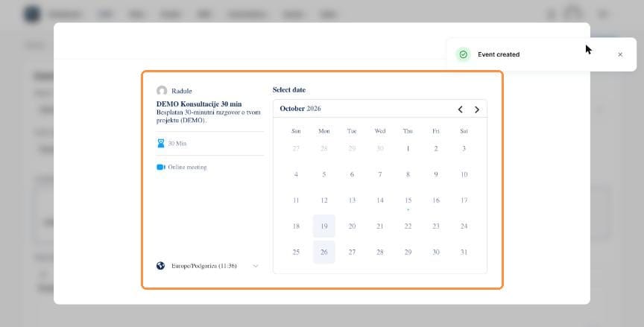Image resolution: width=644 pixels, height=327 pixels.
Task: Click the globe timezone icon
Action: pyautogui.click(x=160, y=266)
